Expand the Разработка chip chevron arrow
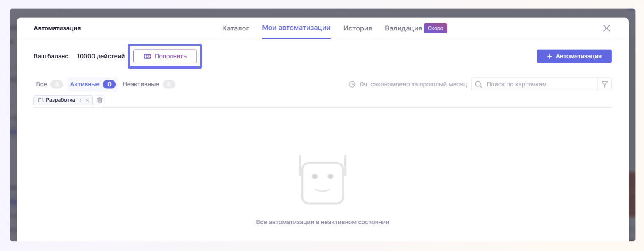This screenshot has height=251, width=644. point(80,100)
